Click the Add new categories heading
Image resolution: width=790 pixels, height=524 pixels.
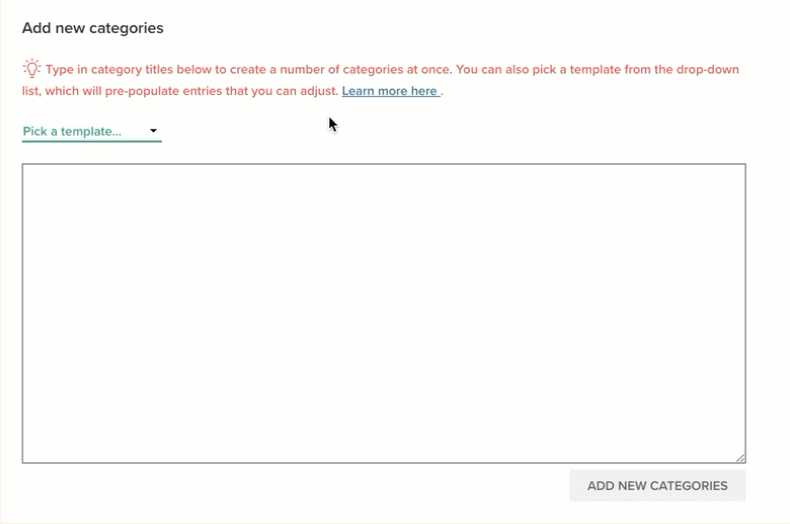[x=92, y=28]
